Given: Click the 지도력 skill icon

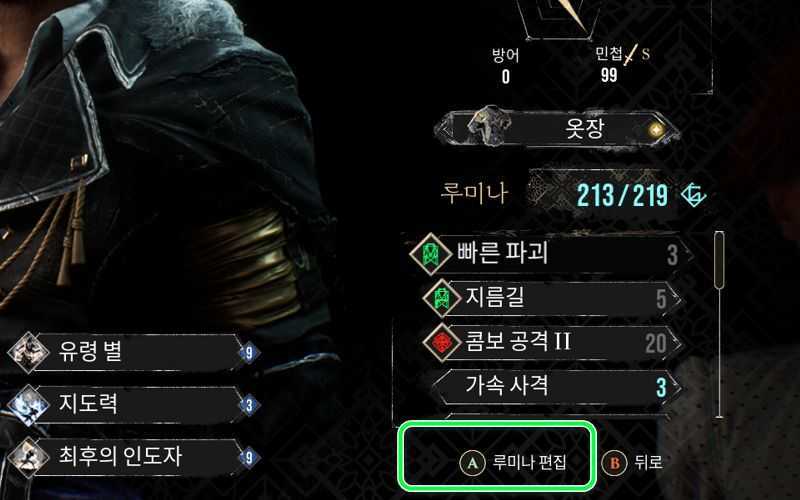Looking at the screenshot, I should (x=29, y=405).
